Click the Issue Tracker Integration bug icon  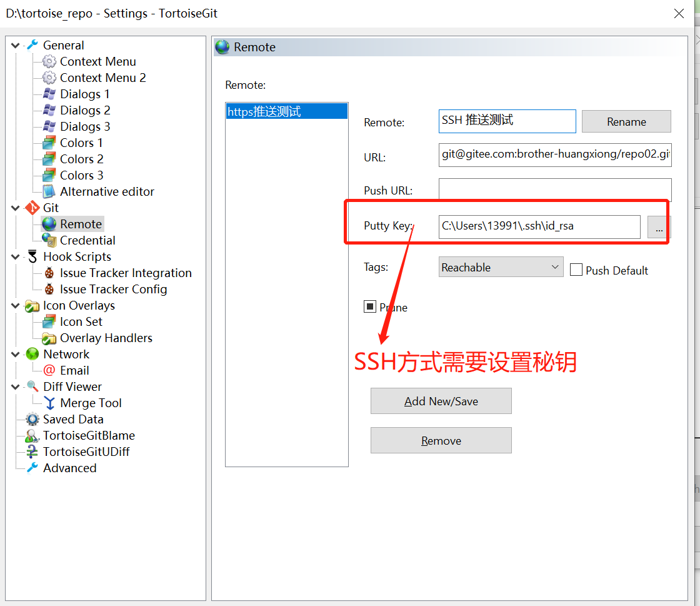(49, 273)
